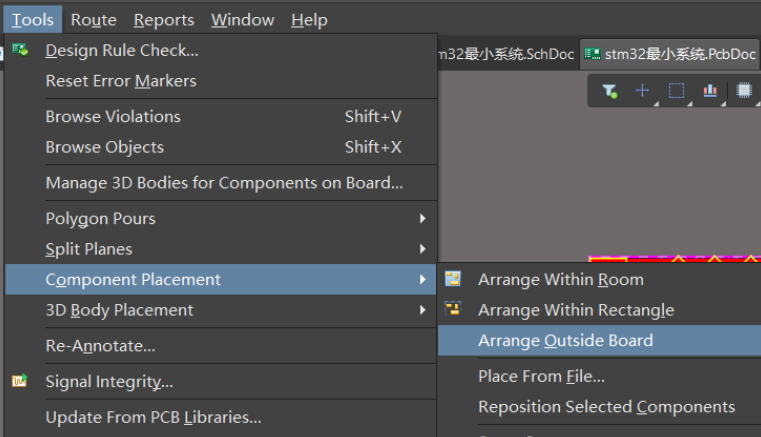This screenshot has width=761, height=437.
Task: Select Arrange Outside Board
Action: pyautogui.click(x=599, y=341)
